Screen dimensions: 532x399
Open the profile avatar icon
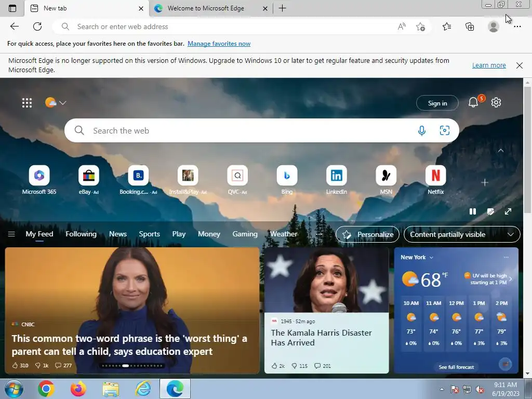(494, 26)
